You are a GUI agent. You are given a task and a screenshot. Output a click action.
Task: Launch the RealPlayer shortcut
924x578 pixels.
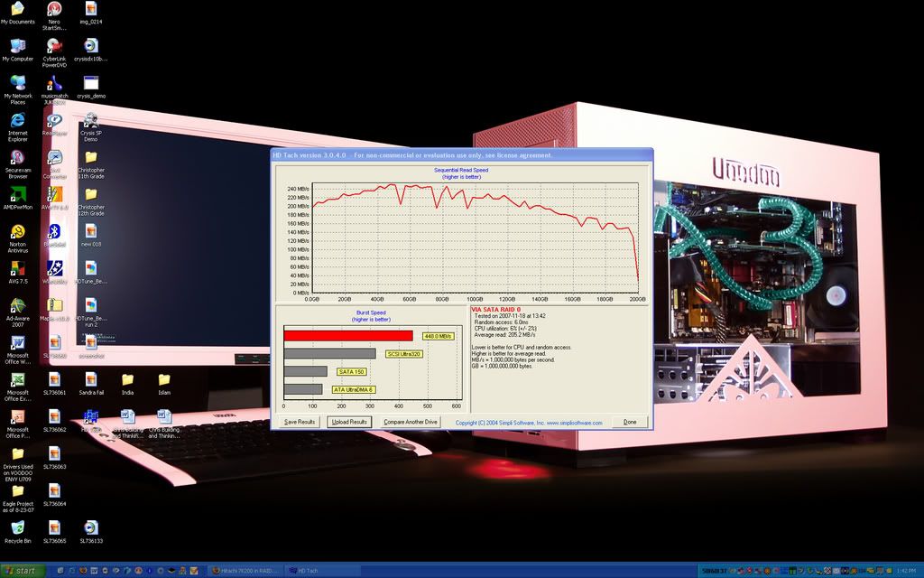pyautogui.click(x=54, y=125)
